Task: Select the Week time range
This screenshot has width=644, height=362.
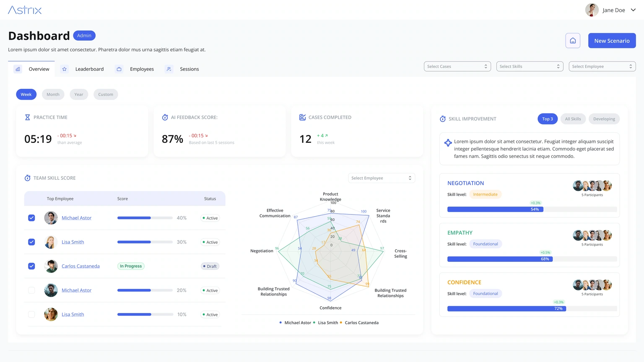Action: 26,94
